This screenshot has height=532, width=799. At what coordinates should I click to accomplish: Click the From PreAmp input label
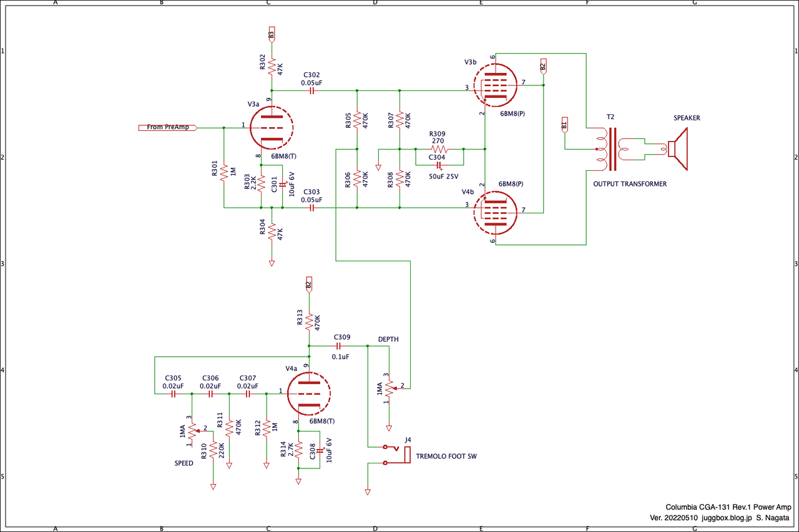[168, 128]
